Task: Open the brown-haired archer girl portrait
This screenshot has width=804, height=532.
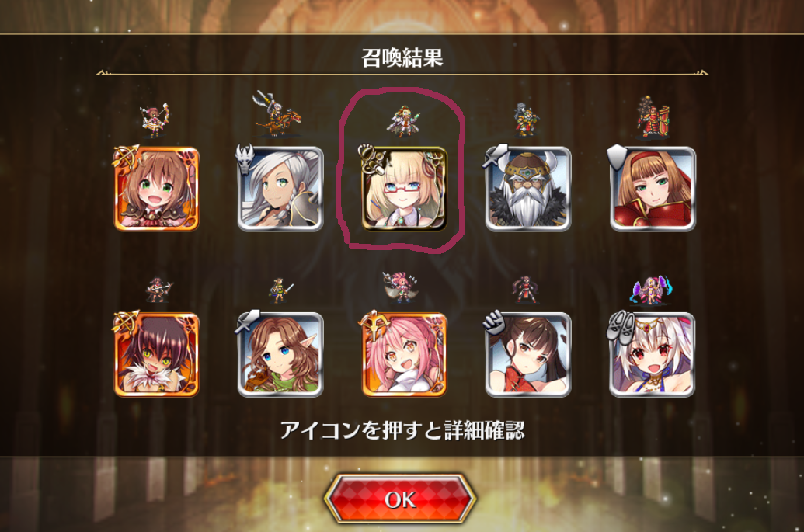Action: pos(156,190)
